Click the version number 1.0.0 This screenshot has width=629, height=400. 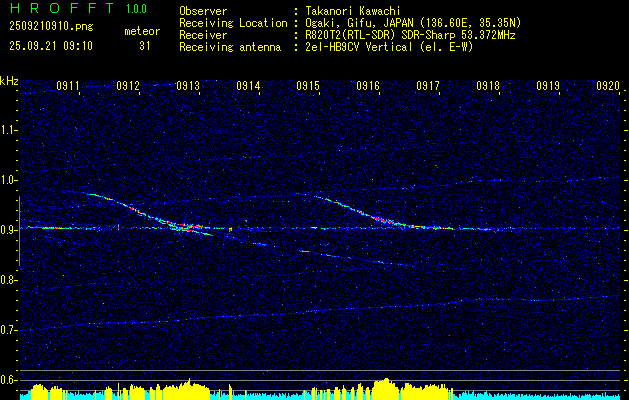(x=136, y=9)
